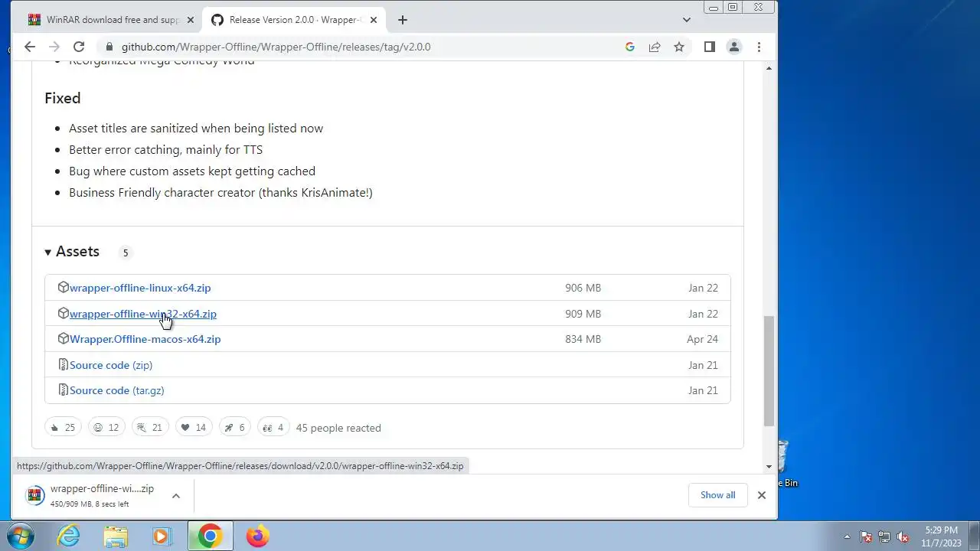The image size is (980, 551).
Task: Click the heart reaction with 14
Action: (x=194, y=428)
